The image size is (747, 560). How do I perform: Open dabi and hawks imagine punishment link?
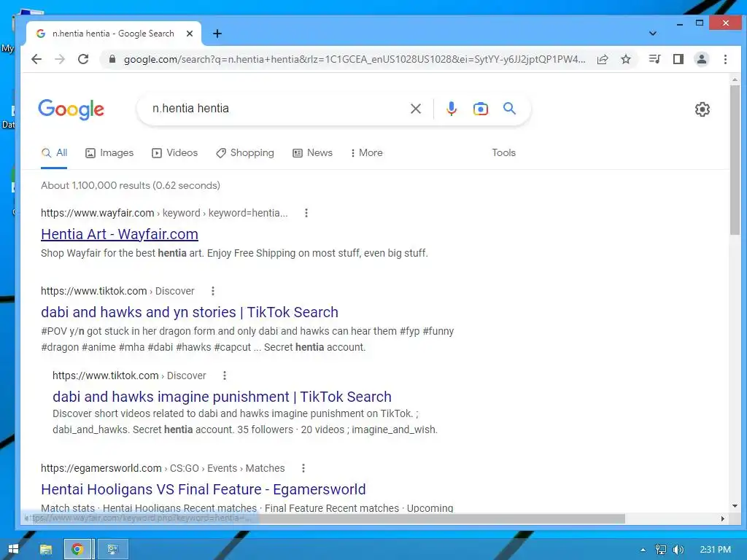click(222, 397)
